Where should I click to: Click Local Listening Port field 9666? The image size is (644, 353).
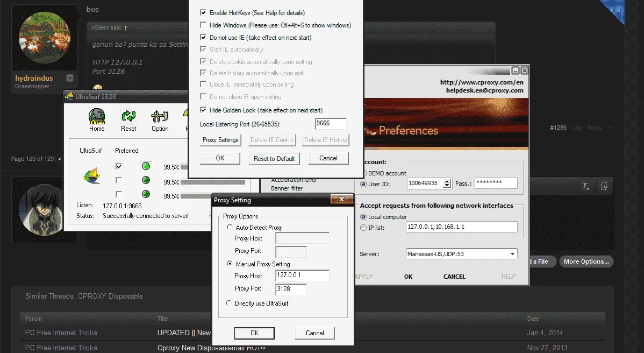331,124
